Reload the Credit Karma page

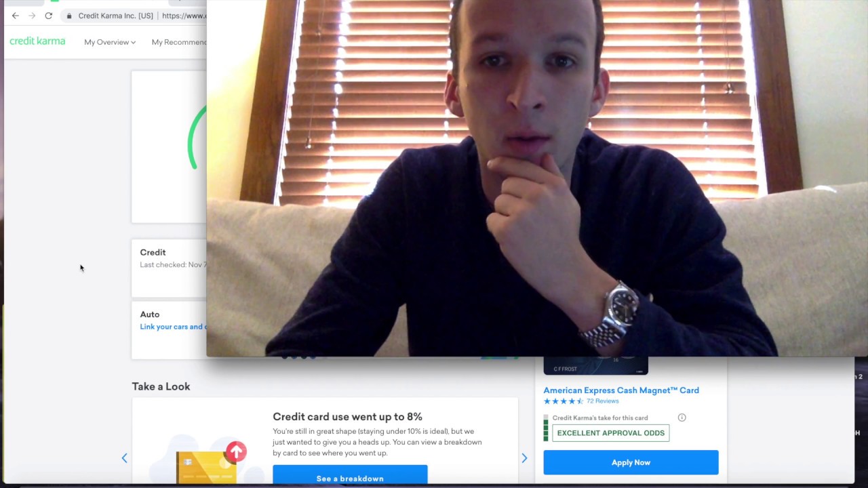(x=49, y=16)
